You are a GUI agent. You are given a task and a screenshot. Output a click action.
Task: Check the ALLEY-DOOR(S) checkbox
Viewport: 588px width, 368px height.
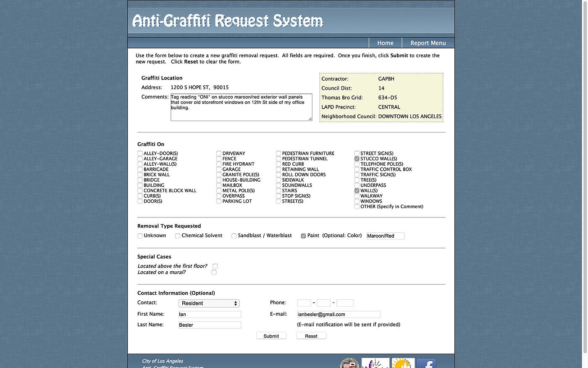pyautogui.click(x=140, y=154)
